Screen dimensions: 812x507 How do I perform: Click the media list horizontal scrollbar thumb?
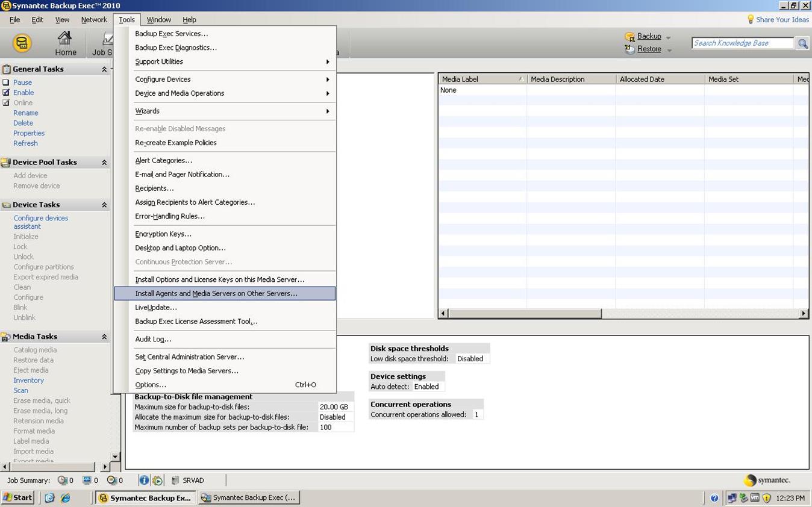coord(525,314)
